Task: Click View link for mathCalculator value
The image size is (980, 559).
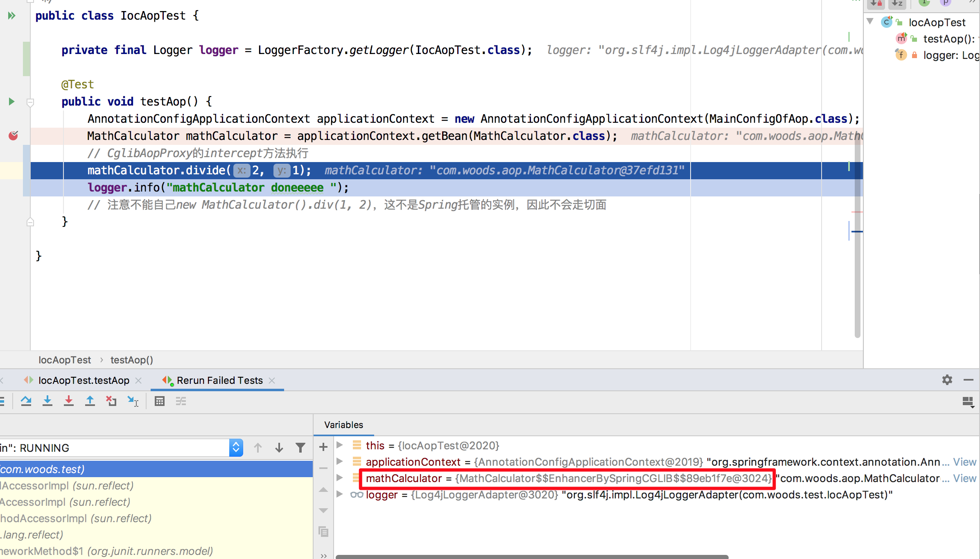Action: click(x=964, y=478)
